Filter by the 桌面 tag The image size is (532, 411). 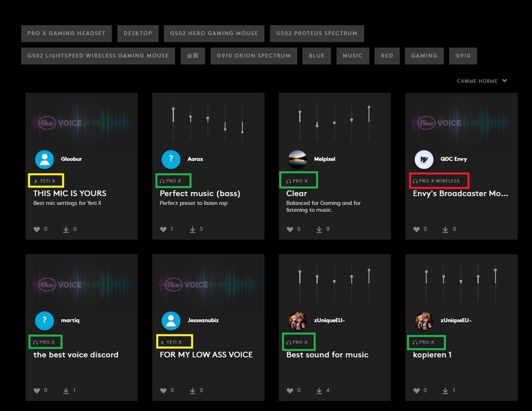pyautogui.click(x=193, y=56)
